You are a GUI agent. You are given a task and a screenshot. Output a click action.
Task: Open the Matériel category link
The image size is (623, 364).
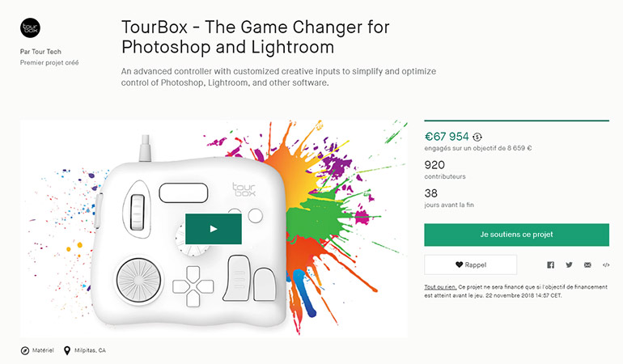(x=44, y=350)
